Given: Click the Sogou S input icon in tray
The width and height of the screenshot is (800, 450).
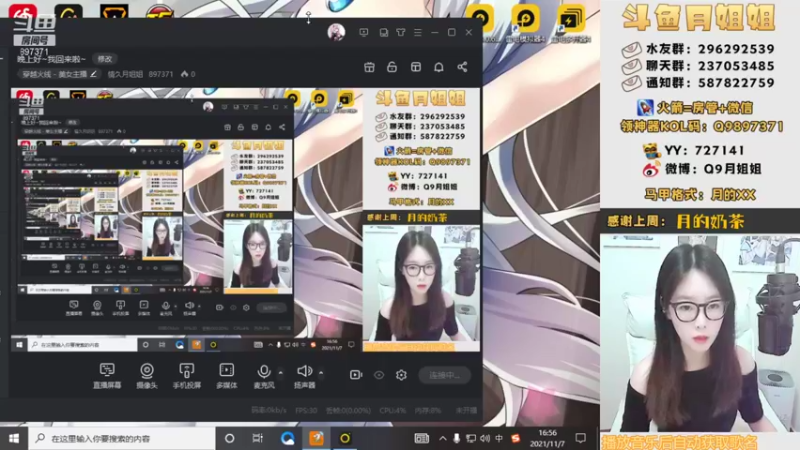Looking at the screenshot, I should 515,438.
